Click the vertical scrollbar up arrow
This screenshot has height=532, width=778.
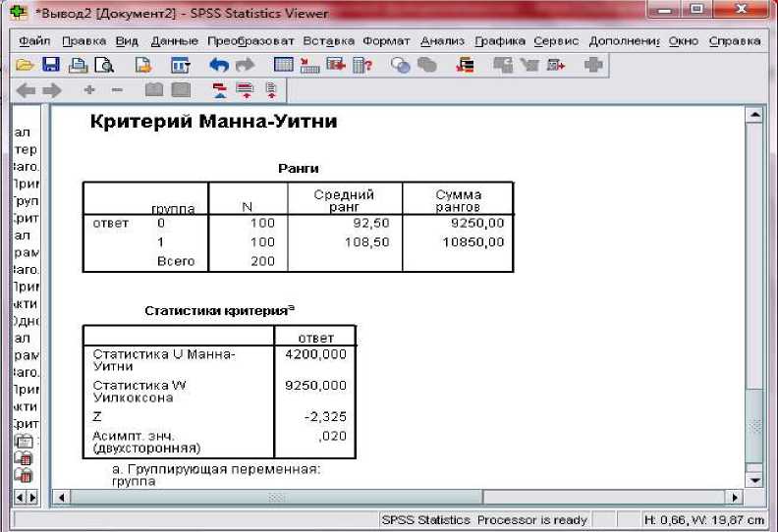point(754,115)
